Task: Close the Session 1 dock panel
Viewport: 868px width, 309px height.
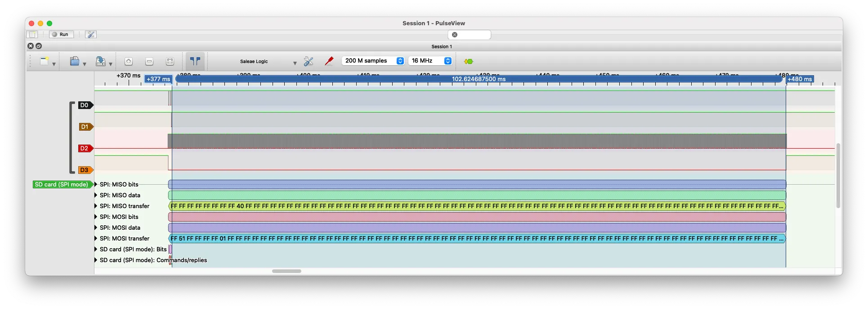Action: (31, 46)
